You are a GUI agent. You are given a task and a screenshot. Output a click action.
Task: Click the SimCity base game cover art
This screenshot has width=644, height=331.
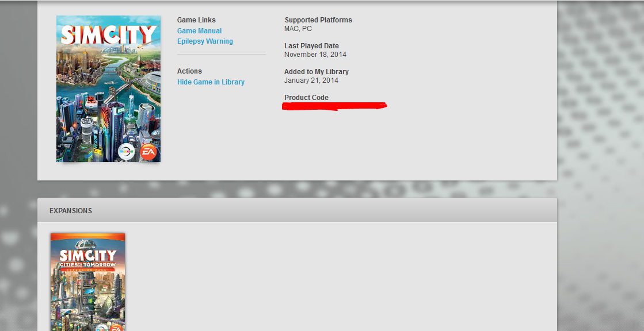point(108,88)
